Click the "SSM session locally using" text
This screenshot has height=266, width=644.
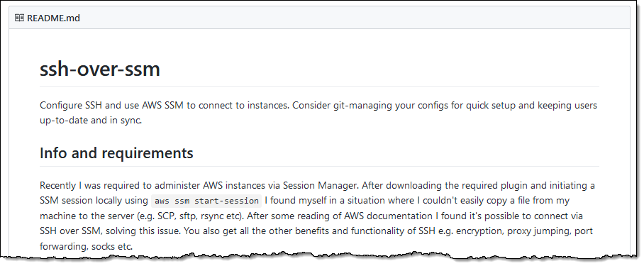pyautogui.click(x=94, y=201)
